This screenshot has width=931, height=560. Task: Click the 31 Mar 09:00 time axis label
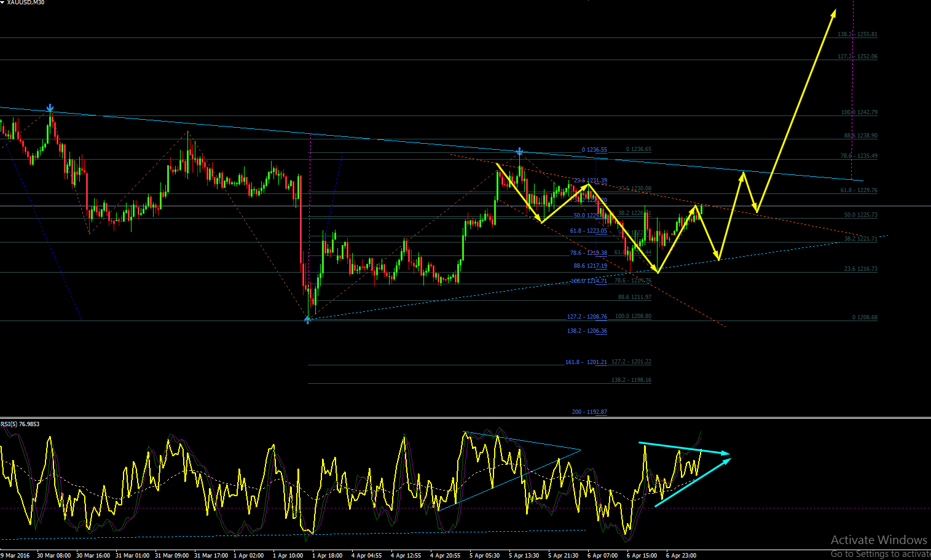pos(171,556)
